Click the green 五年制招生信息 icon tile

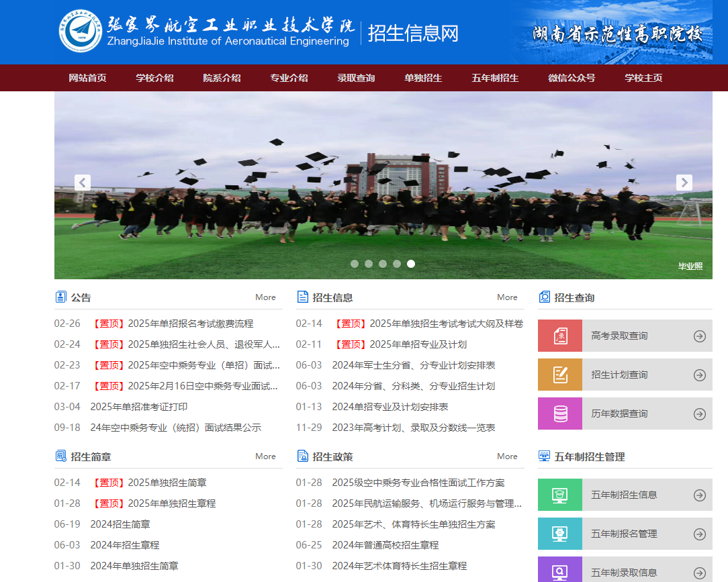[x=560, y=495]
